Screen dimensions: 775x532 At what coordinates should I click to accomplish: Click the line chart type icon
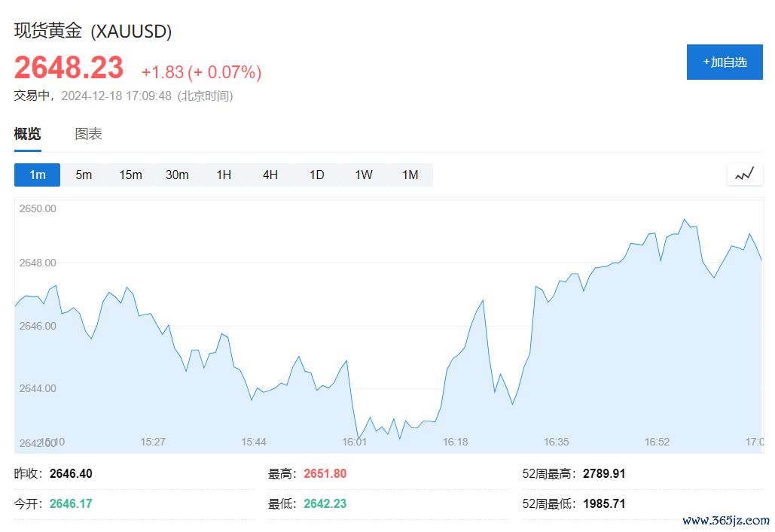[744, 175]
